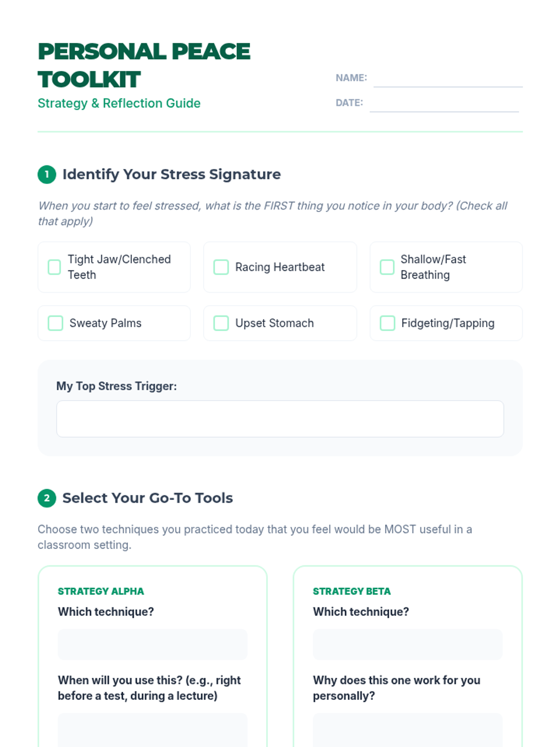Click the Strategy & Reflection Guide subtitle

pyautogui.click(x=119, y=103)
